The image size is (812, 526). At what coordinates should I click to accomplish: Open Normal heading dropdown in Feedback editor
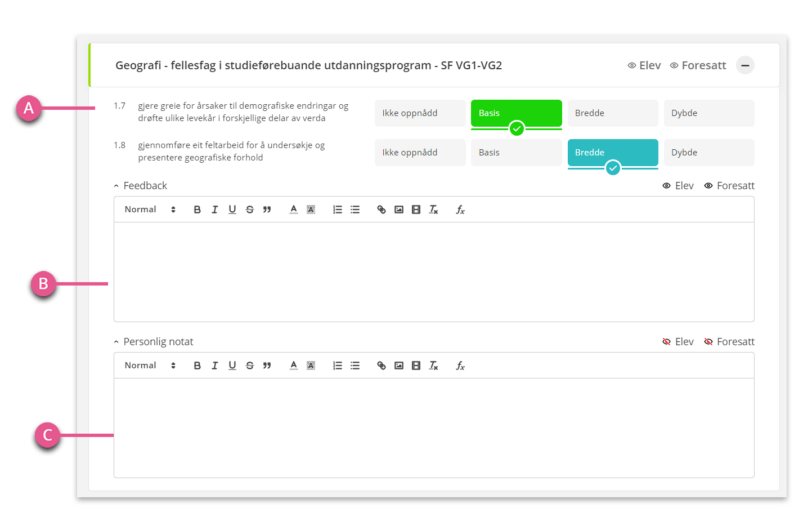coord(150,209)
